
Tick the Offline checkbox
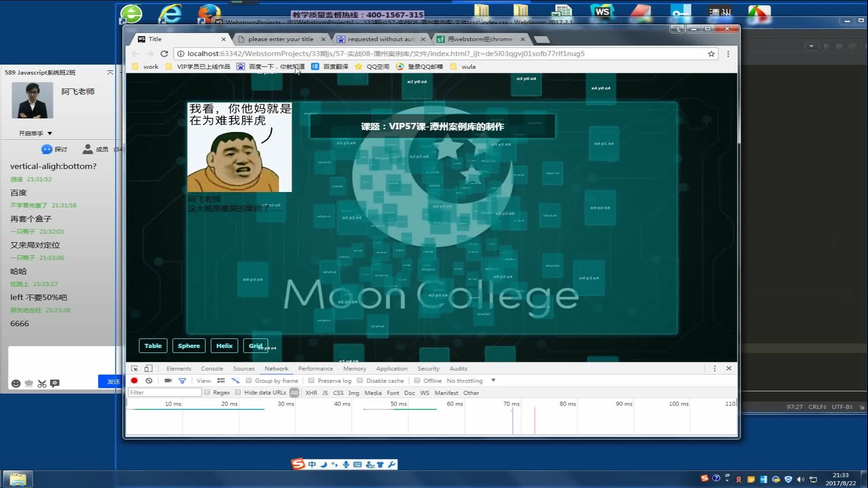417,380
